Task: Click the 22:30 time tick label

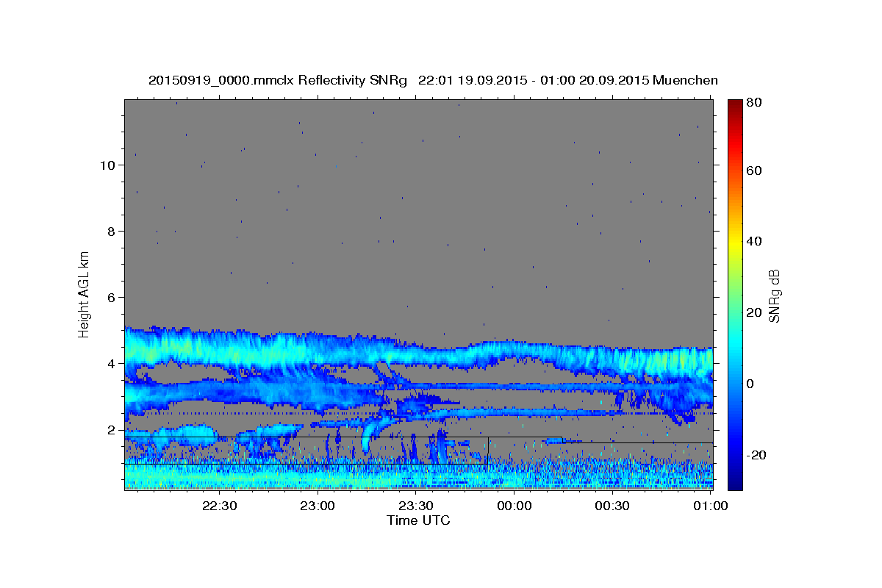Action: point(219,506)
